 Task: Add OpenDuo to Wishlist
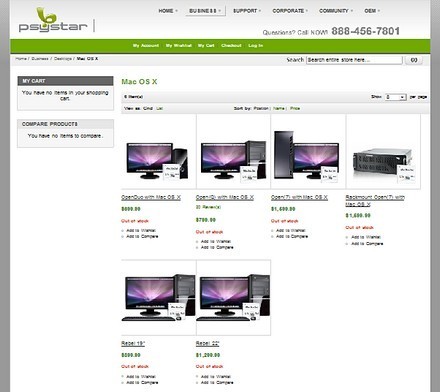141,230
